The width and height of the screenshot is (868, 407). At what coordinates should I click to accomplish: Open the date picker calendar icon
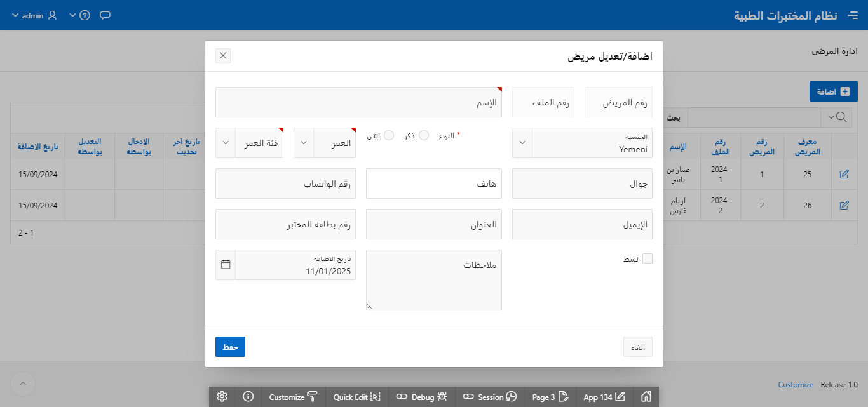click(226, 265)
